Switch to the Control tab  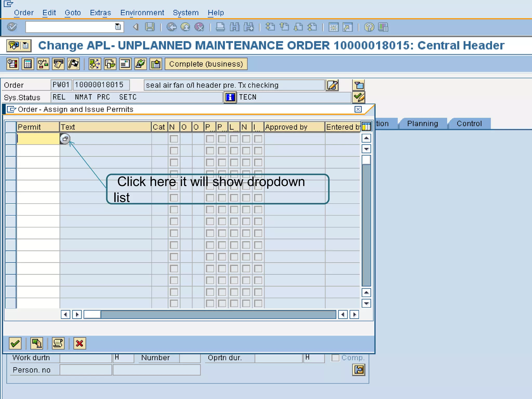click(x=469, y=123)
